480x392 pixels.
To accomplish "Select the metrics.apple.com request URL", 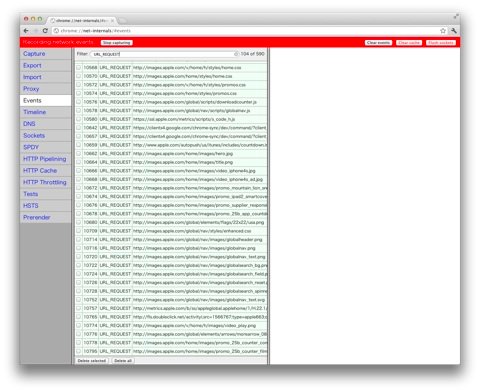I will (x=200, y=308).
